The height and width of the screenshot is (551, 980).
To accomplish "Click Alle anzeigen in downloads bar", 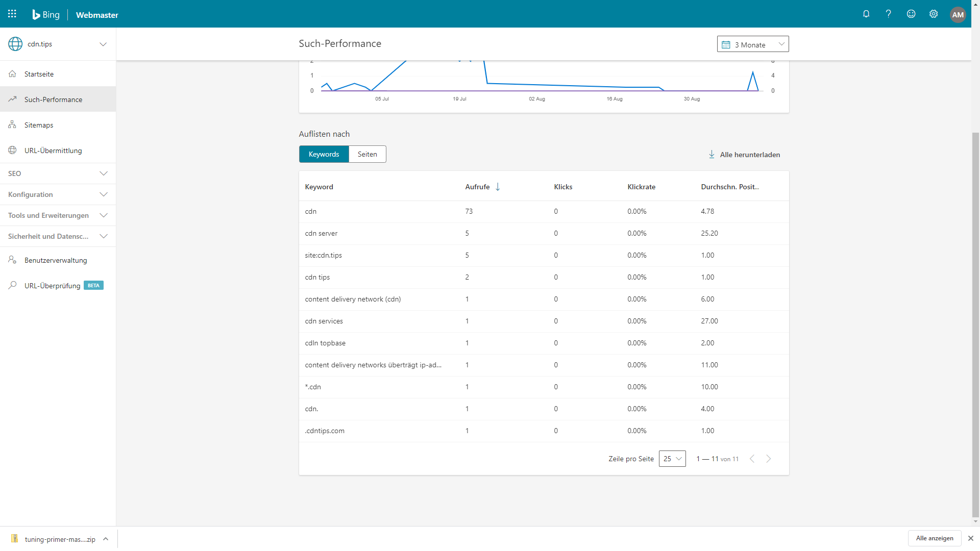I will click(934, 538).
